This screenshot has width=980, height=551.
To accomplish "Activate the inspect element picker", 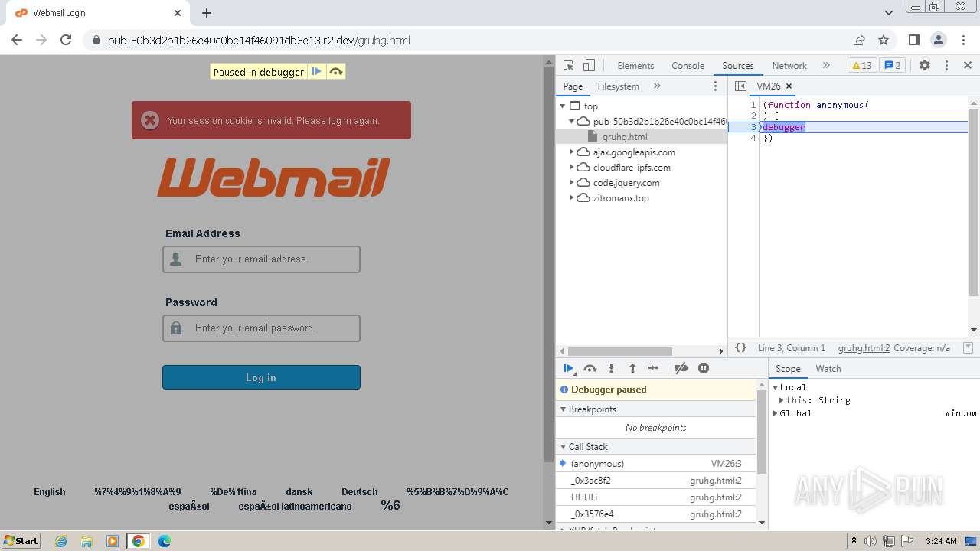I will click(x=568, y=66).
